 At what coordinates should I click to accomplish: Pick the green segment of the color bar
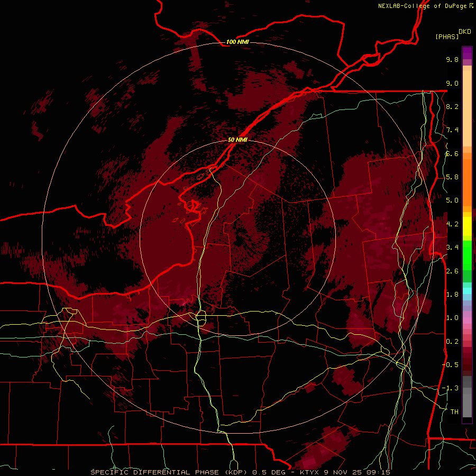467,255
